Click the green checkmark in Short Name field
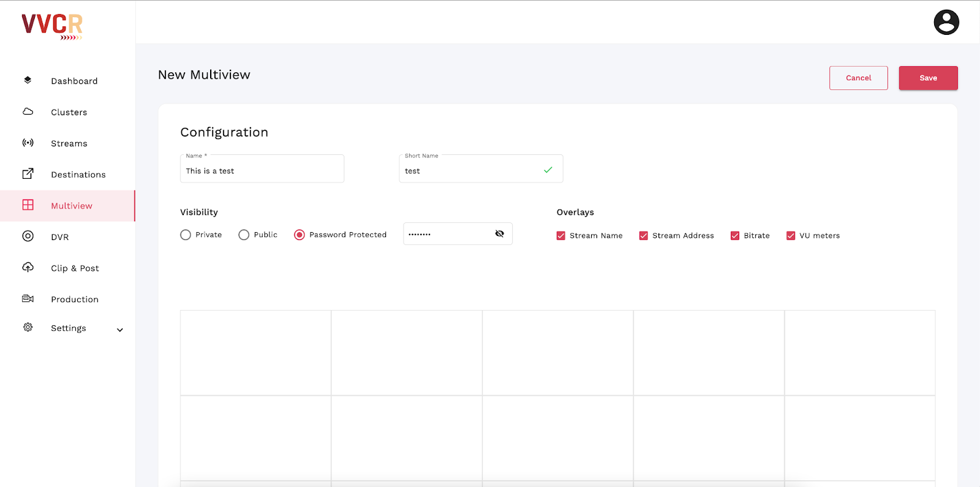 click(x=548, y=170)
